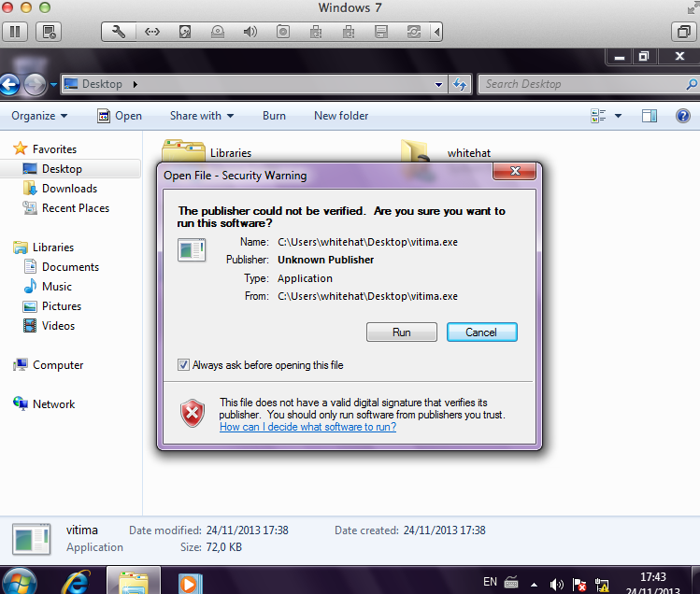
Task: Click the CD/DVD drive icon
Action: coord(218,32)
